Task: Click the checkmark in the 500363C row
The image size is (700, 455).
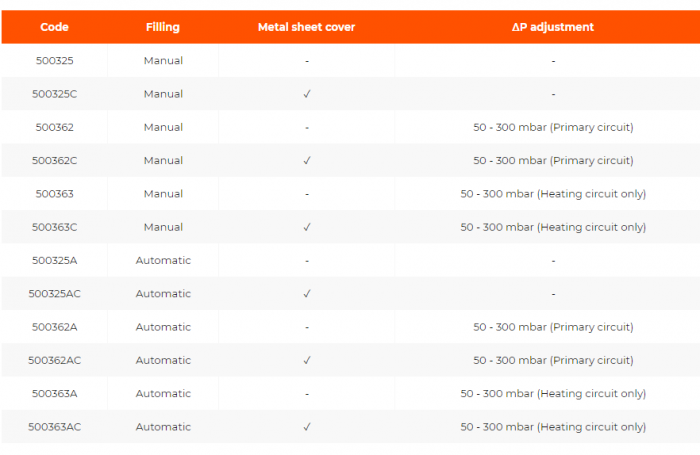Action: (307, 227)
